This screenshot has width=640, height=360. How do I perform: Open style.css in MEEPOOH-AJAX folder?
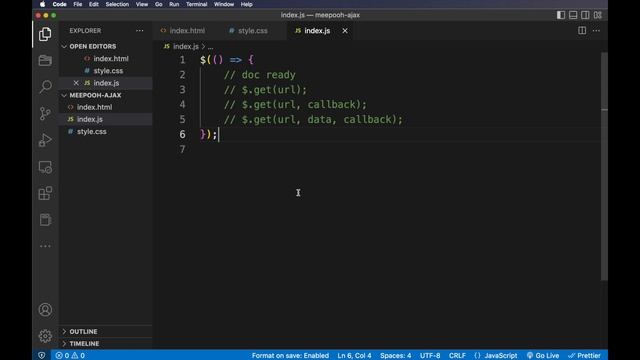pos(106,131)
